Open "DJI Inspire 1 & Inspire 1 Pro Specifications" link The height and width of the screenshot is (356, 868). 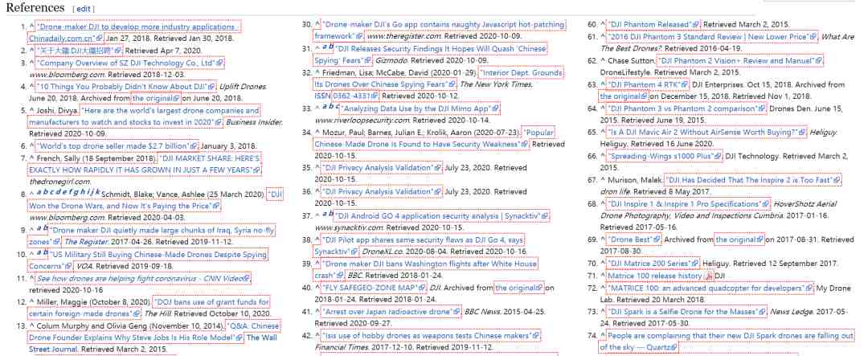point(688,204)
